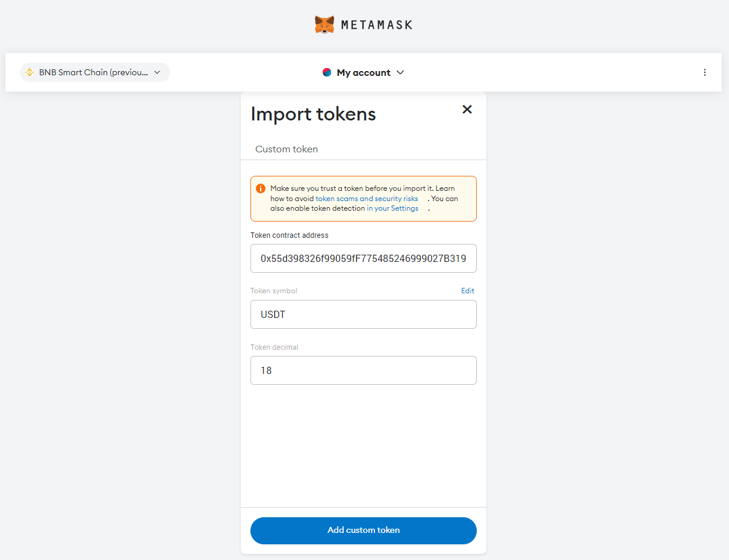Image resolution: width=729 pixels, height=560 pixels.
Task: Click Edit next to Token symbol
Action: [x=468, y=291]
